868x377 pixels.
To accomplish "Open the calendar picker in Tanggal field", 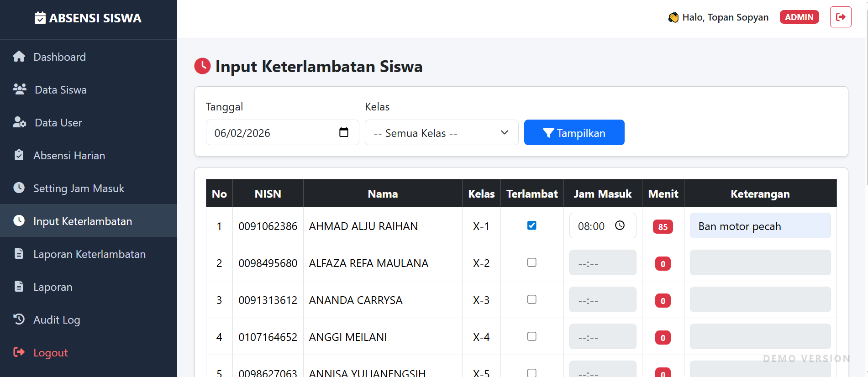I will 344,132.
